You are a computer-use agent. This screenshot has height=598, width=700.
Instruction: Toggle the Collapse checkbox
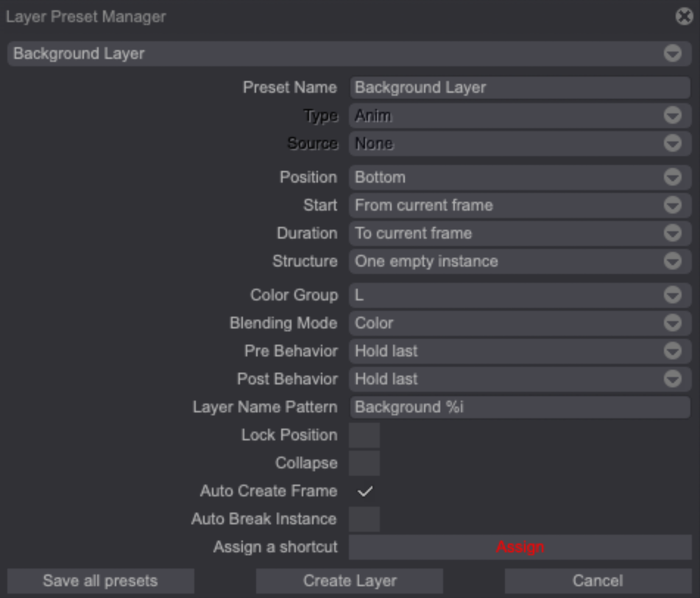point(364,463)
